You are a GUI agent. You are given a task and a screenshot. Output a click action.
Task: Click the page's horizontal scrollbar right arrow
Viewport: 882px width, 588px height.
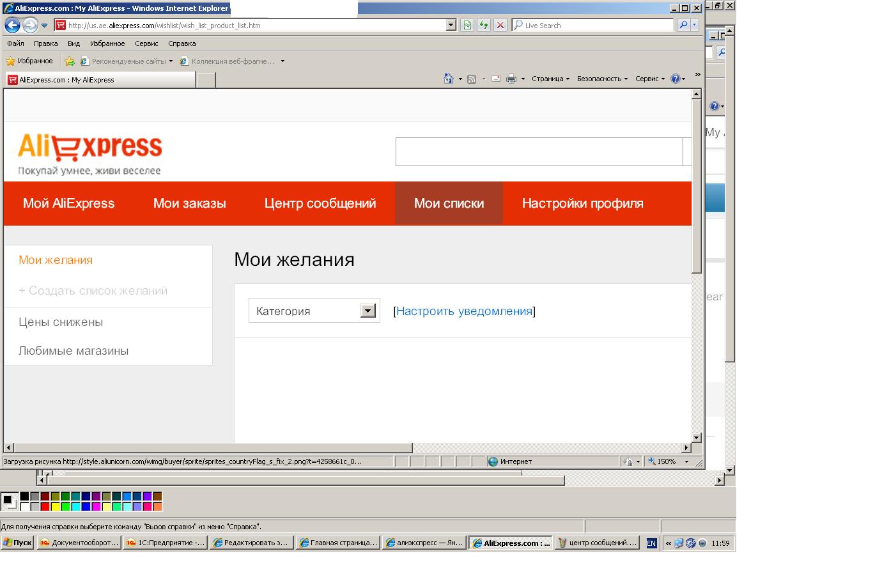pos(686,448)
